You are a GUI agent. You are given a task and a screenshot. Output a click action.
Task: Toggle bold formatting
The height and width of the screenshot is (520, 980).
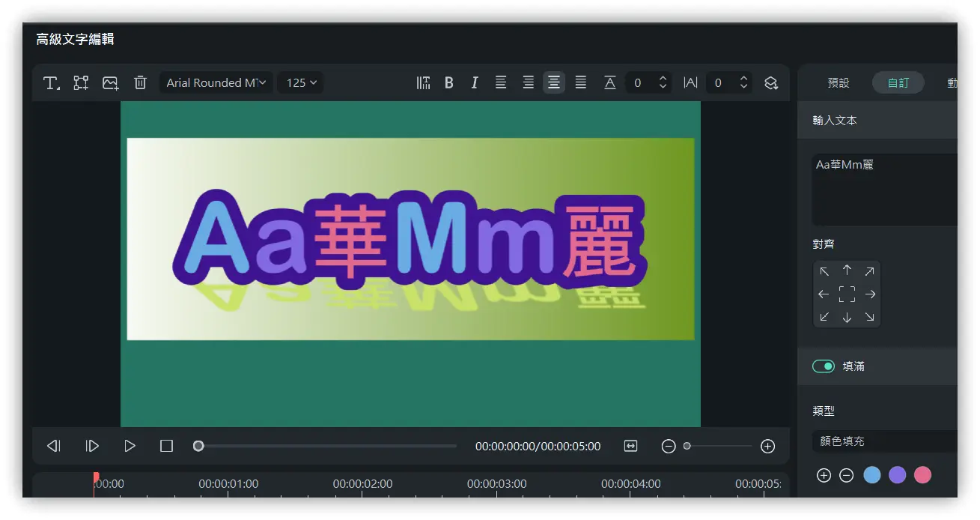point(448,82)
